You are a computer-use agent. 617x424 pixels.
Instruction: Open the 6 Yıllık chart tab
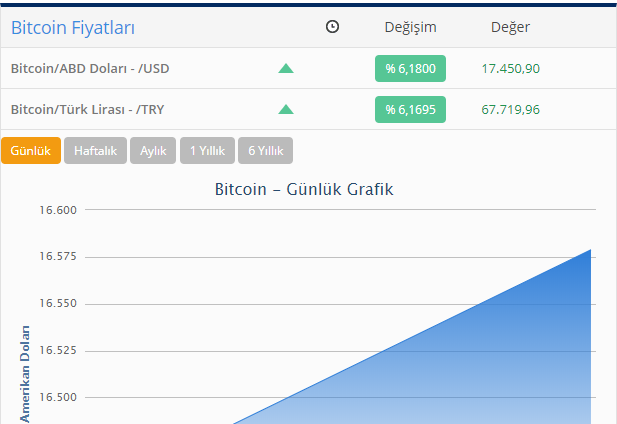click(x=266, y=151)
